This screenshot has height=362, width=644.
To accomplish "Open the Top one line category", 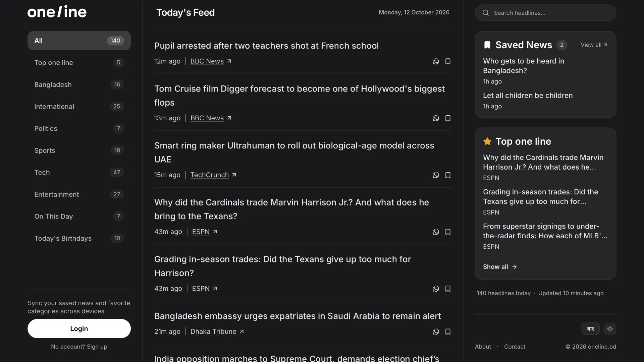I will (x=79, y=63).
